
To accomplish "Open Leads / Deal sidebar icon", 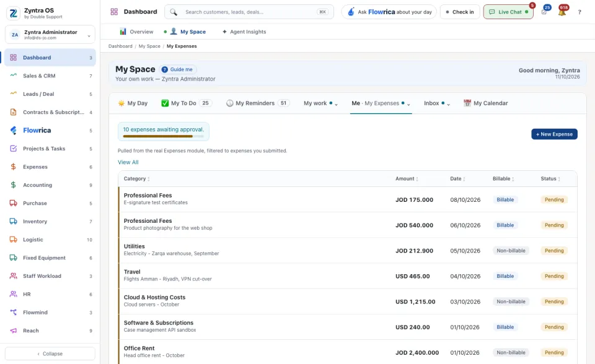I will coord(13,93).
